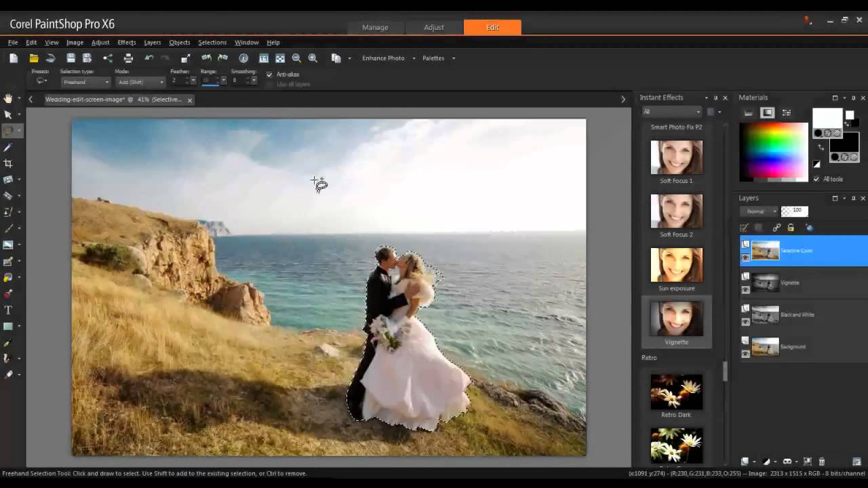This screenshot has height=488, width=868.
Task: Click the black background material swatch
Action: 844,143
